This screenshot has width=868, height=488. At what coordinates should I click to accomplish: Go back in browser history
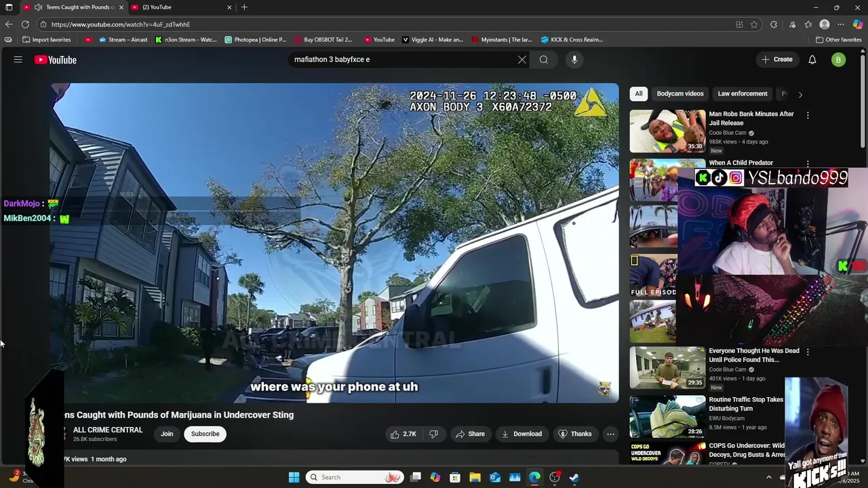9,24
